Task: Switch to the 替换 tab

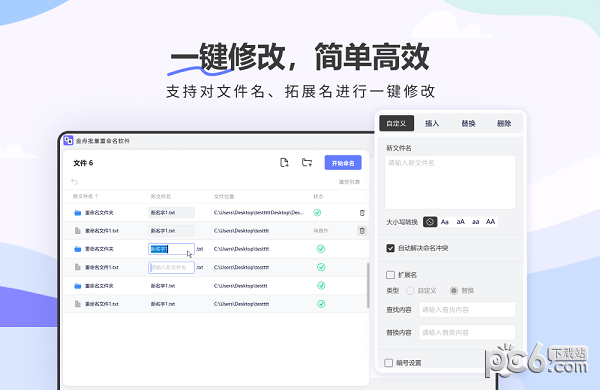Action: click(x=468, y=124)
